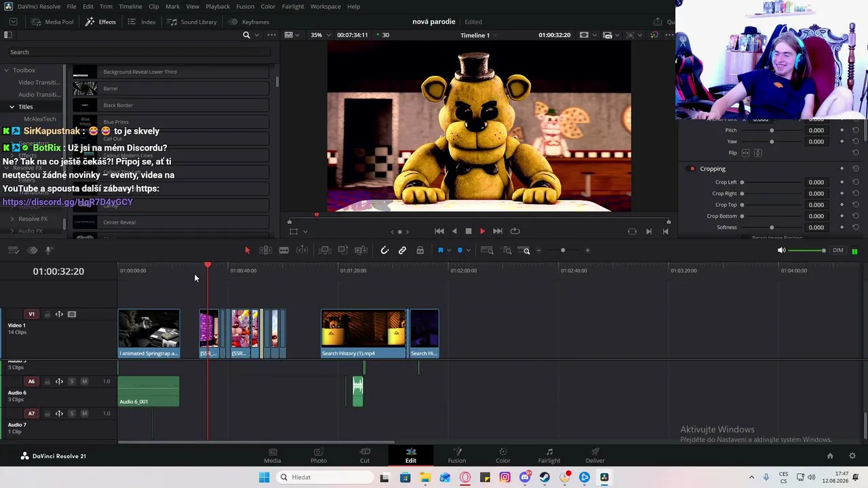Lock the Video 1 track

pyautogui.click(x=47, y=314)
